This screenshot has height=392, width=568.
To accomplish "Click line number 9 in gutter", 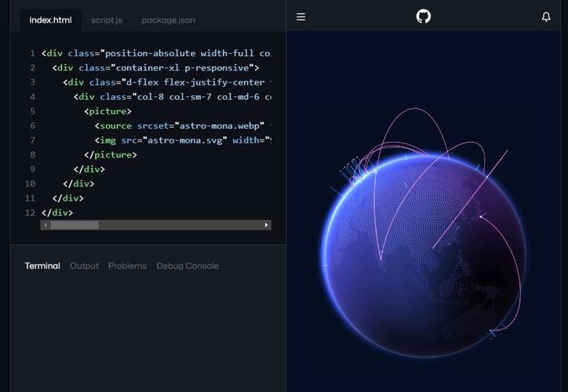I will click(33, 169).
